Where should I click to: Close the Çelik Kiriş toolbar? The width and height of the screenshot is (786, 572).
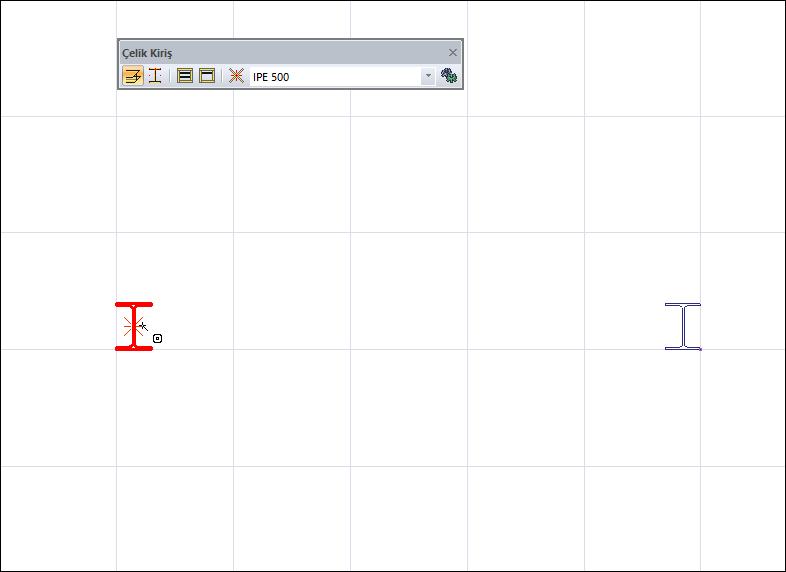pyautogui.click(x=453, y=53)
